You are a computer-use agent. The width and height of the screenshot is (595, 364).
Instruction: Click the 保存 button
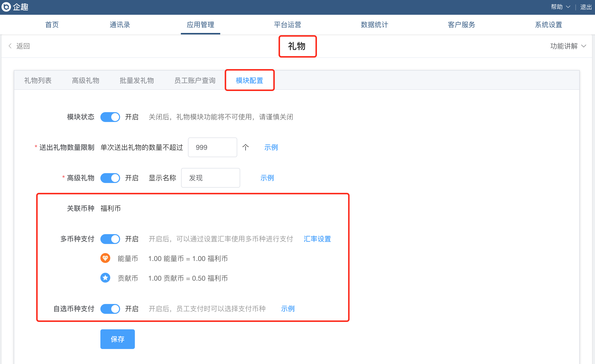pos(118,339)
